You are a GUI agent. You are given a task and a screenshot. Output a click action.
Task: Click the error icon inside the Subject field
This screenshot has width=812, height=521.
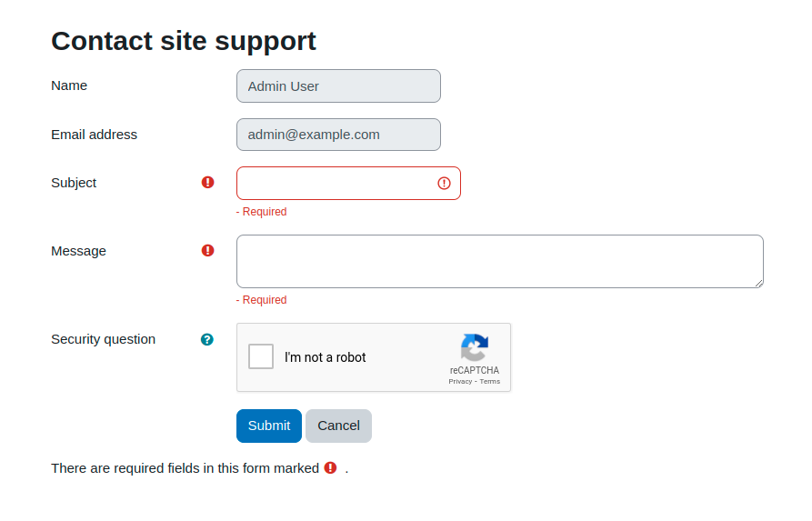coord(444,183)
